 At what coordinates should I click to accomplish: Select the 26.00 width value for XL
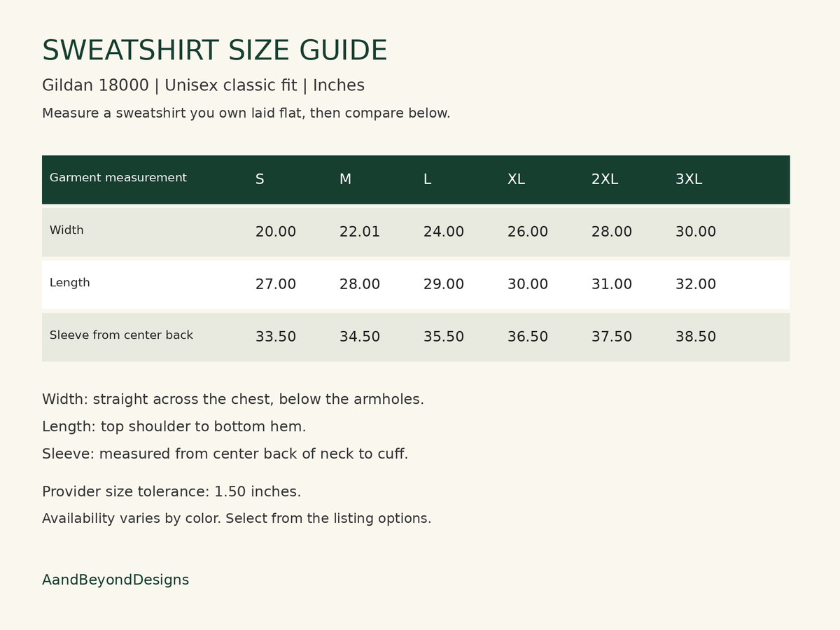pos(528,232)
